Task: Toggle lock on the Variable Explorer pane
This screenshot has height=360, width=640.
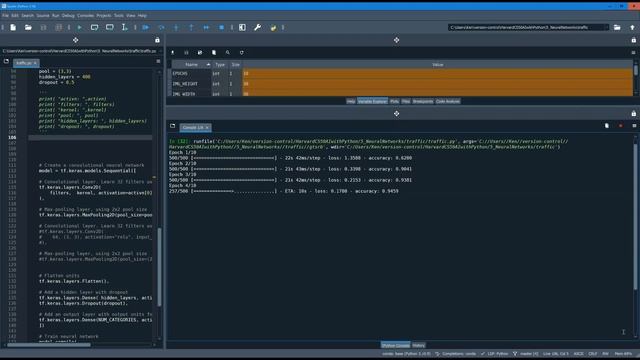Action: [633, 40]
